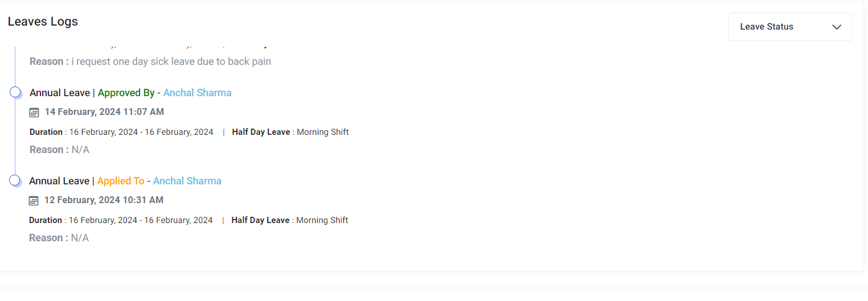Click the Leaves Logs heading
Image resolution: width=868 pixels, height=301 pixels.
[x=43, y=22]
